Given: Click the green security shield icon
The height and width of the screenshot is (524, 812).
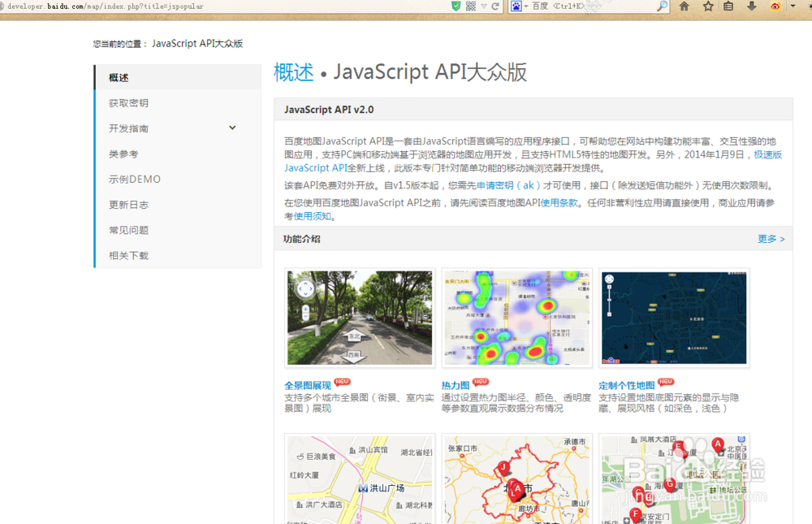Looking at the screenshot, I should 456,6.
